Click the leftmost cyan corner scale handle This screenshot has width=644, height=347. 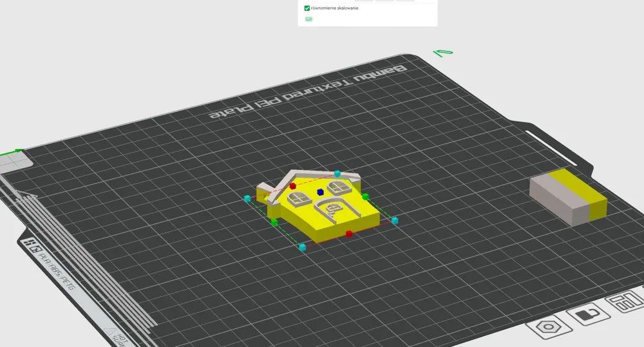(x=247, y=199)
